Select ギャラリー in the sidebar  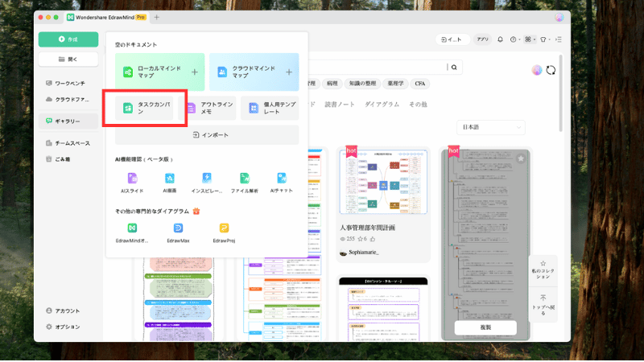(68, 121)
